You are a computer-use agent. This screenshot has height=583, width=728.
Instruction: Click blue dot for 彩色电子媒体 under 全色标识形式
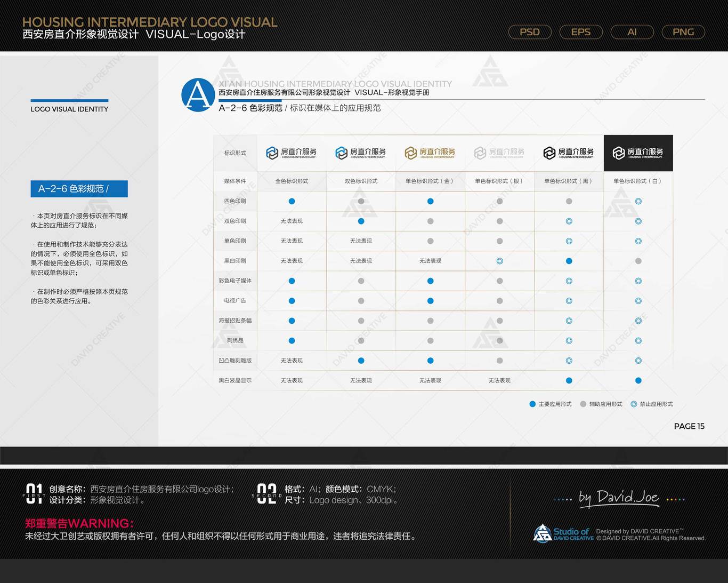[292, 281]
